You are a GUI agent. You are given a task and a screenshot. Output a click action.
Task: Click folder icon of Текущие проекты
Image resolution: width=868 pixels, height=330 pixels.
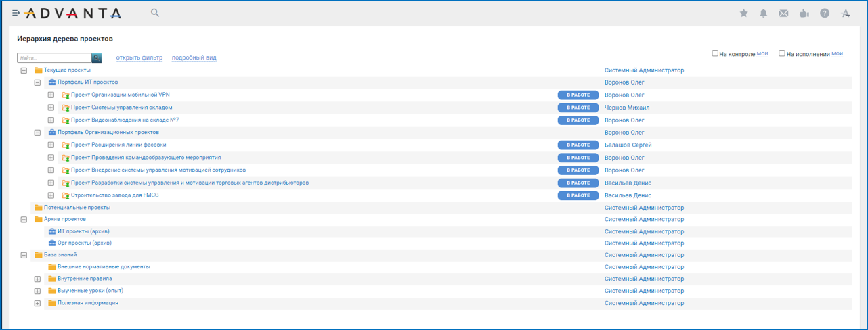coord(39,70)
